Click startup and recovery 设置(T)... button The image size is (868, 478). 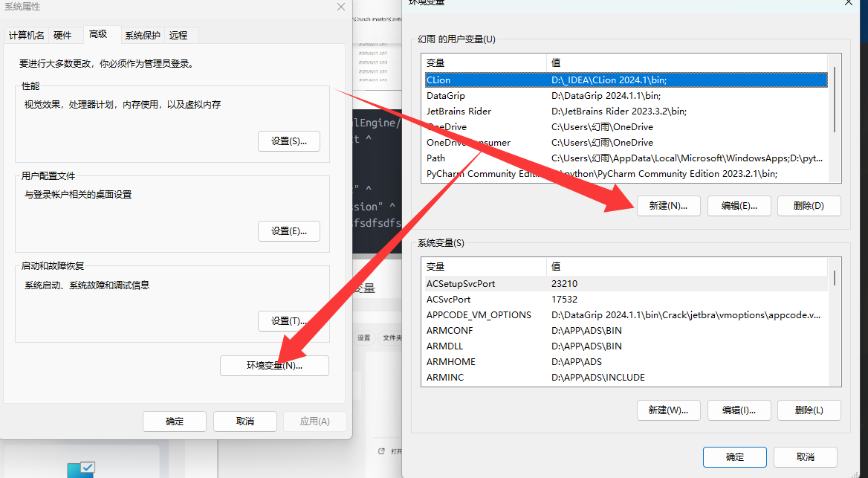289,321
